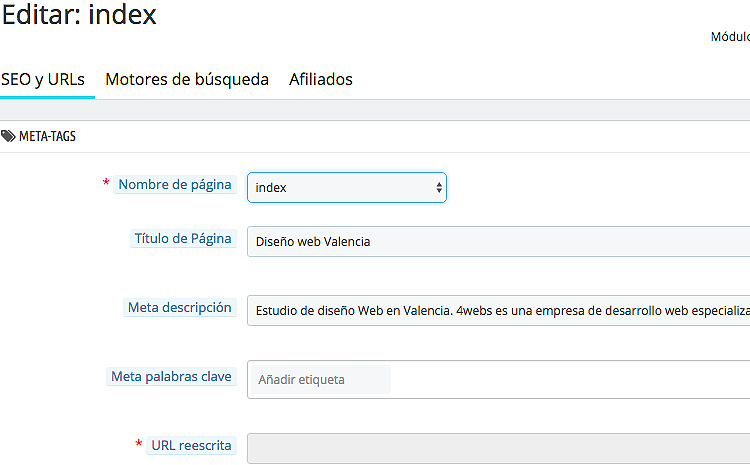
Task: Click the red asterisk beside URL reescrita
Action: pyautogui.click(x=139, y=443)
